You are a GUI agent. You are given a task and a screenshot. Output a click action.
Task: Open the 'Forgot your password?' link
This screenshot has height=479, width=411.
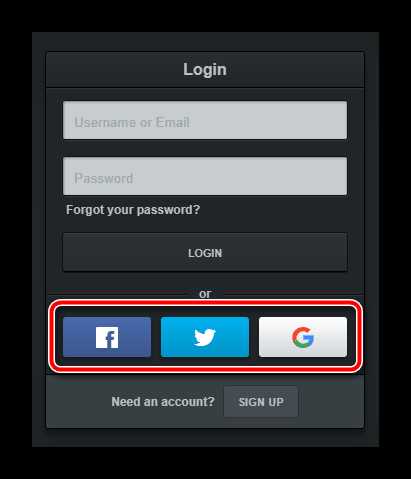133,210
